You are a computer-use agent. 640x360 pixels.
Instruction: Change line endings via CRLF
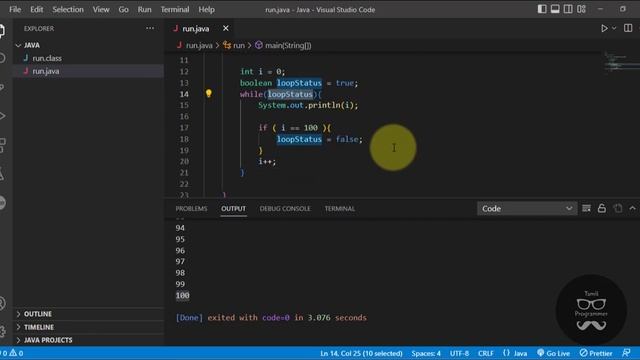coord(486,353)
